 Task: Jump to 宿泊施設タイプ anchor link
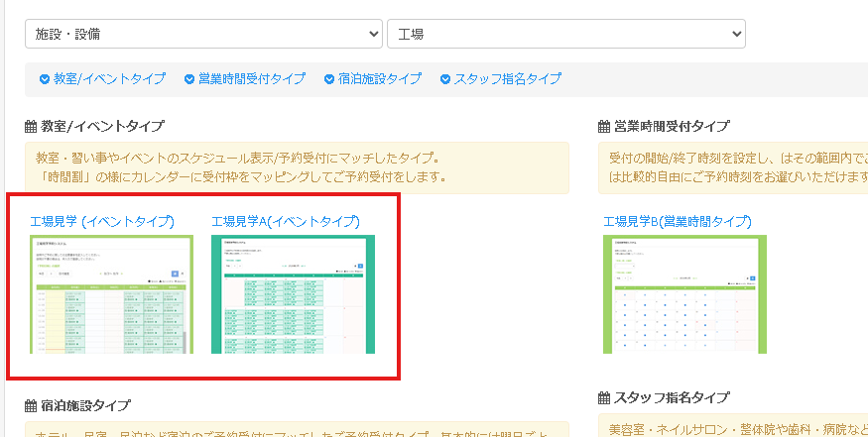click(x=380, y=79)
